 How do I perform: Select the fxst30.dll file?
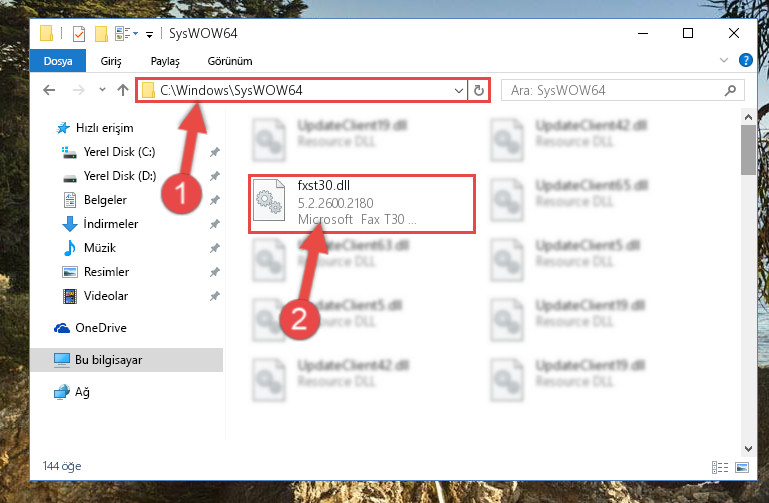(x=361, y=203)
